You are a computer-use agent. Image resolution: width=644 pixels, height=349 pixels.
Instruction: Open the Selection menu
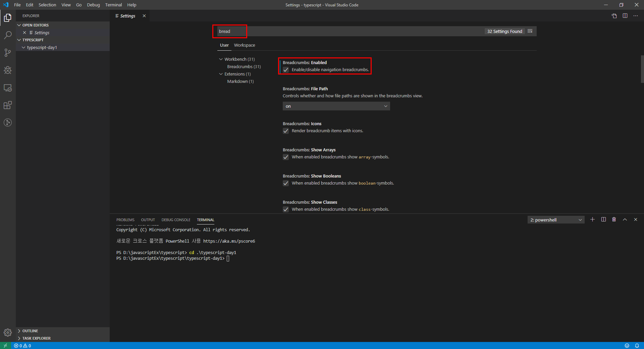(x=47, y=5)
